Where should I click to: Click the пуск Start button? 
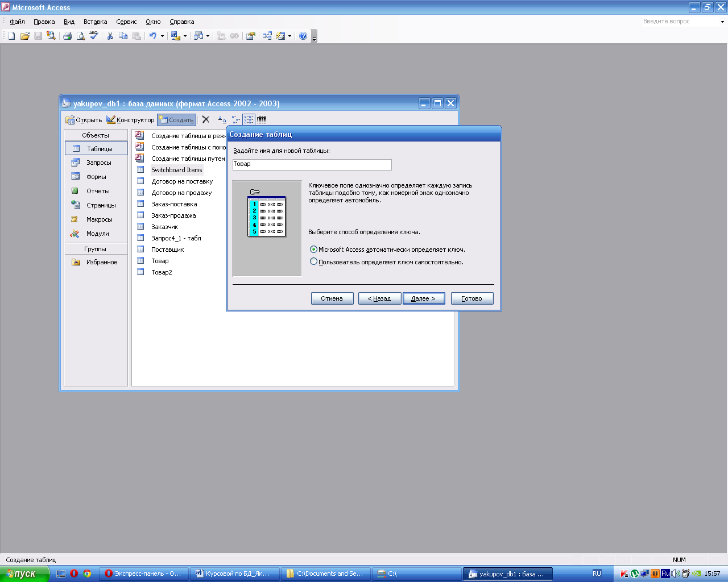tap(24, 573)
